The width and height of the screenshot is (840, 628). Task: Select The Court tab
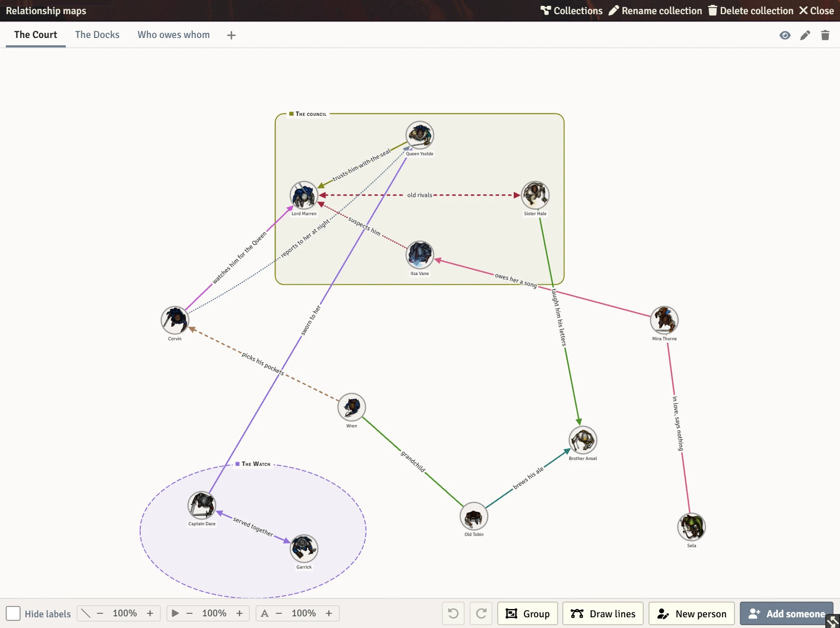click(x=36, y=35)
